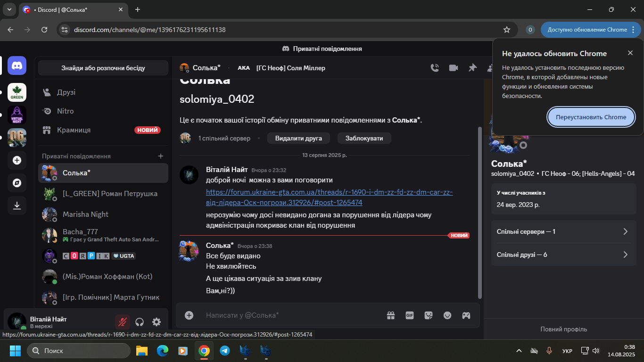This screenshot has height=362, width=644.
Task: Open the Windows Start menu
Action: (x=15, y=351)
